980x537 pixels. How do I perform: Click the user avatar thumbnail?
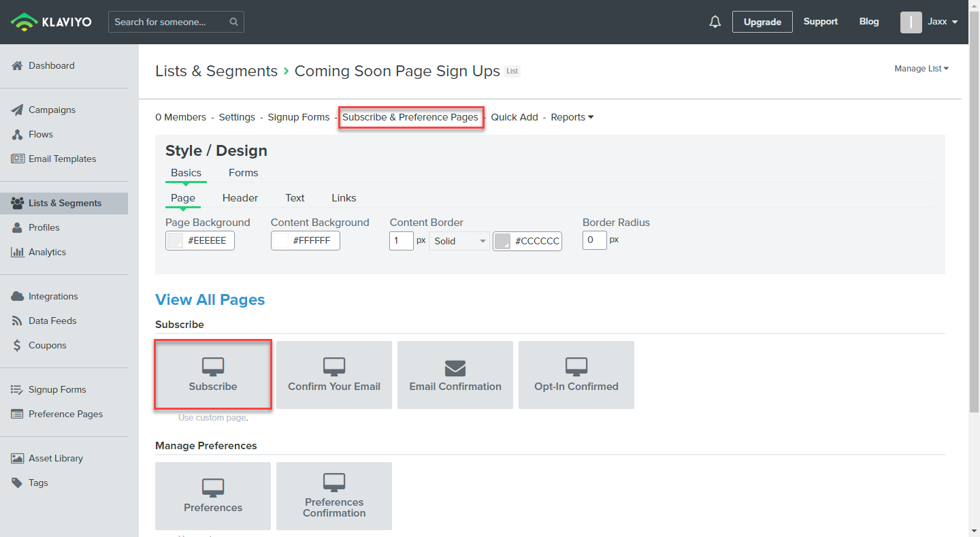pyautogui.click(x=911, y=22)
